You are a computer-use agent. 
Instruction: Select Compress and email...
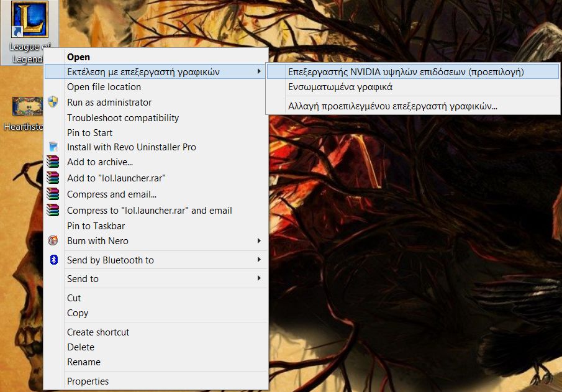[156, 194]
